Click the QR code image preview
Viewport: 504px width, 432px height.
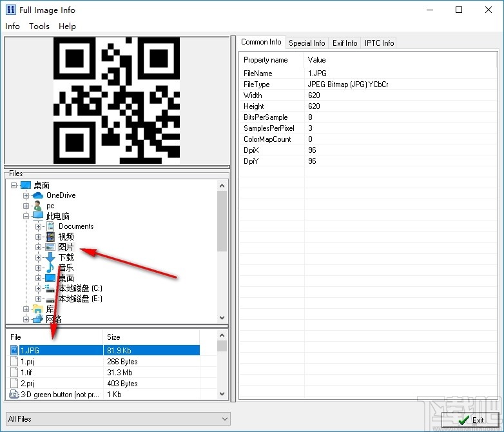point(117,101)
